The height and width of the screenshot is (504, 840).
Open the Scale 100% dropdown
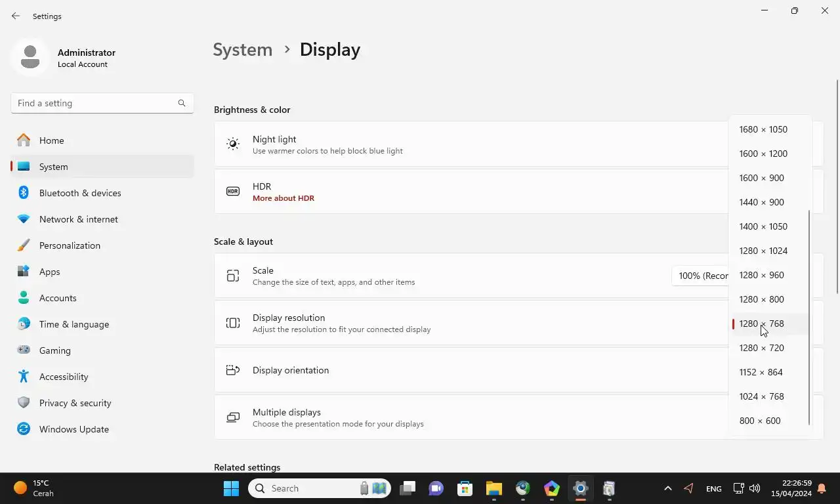pyautogui.click(x=700, y=276)
